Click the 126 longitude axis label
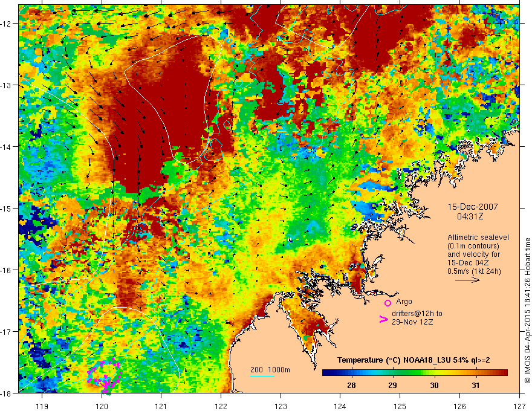Screen dimensions: 532x411 pos(459,406)
